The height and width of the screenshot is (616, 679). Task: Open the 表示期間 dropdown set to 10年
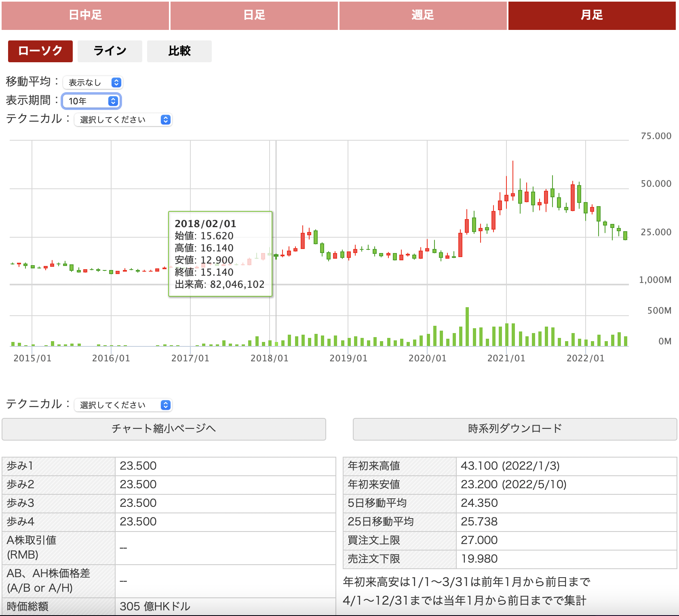92,101
